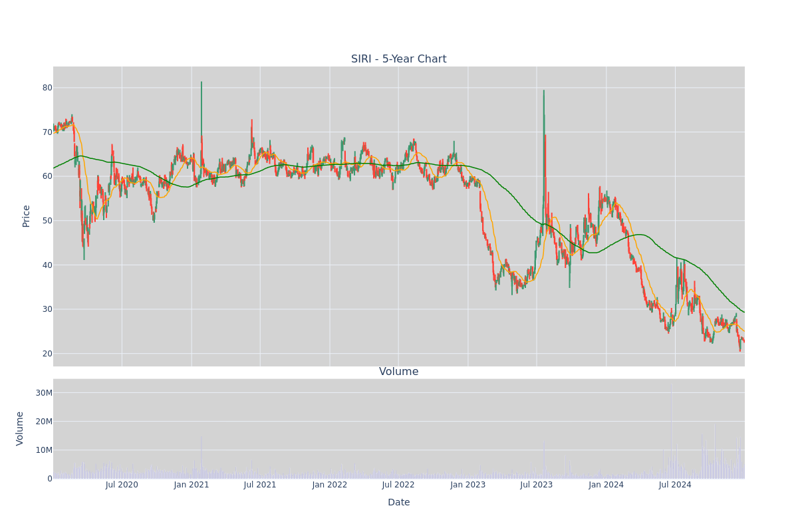Click the price axis value 30

[47, 309]
